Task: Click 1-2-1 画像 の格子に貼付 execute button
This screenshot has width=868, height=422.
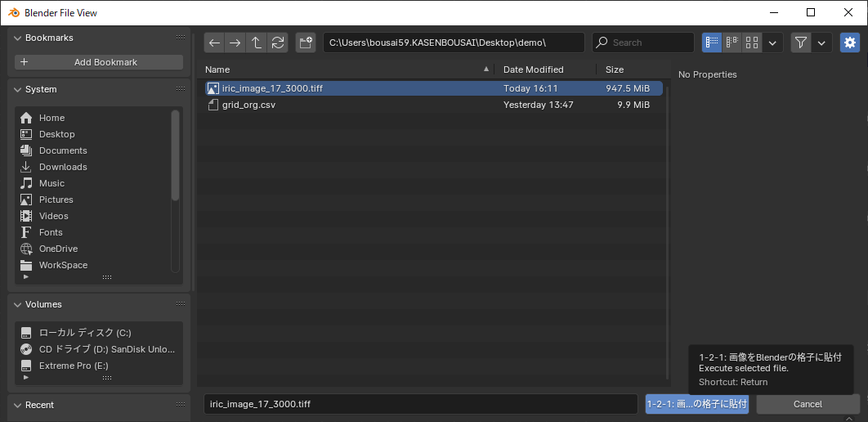Action: (697, 404)
